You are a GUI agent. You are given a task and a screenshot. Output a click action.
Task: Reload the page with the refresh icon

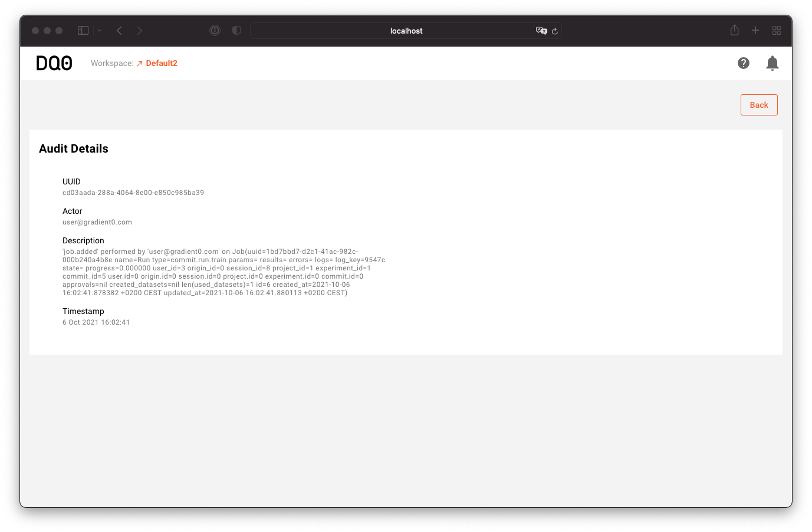(555, 31)
